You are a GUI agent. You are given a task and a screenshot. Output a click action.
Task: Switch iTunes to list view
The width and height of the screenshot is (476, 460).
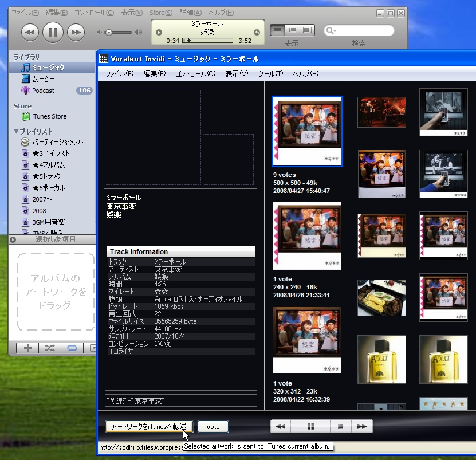pyautogui.click(x=277, y=30)
